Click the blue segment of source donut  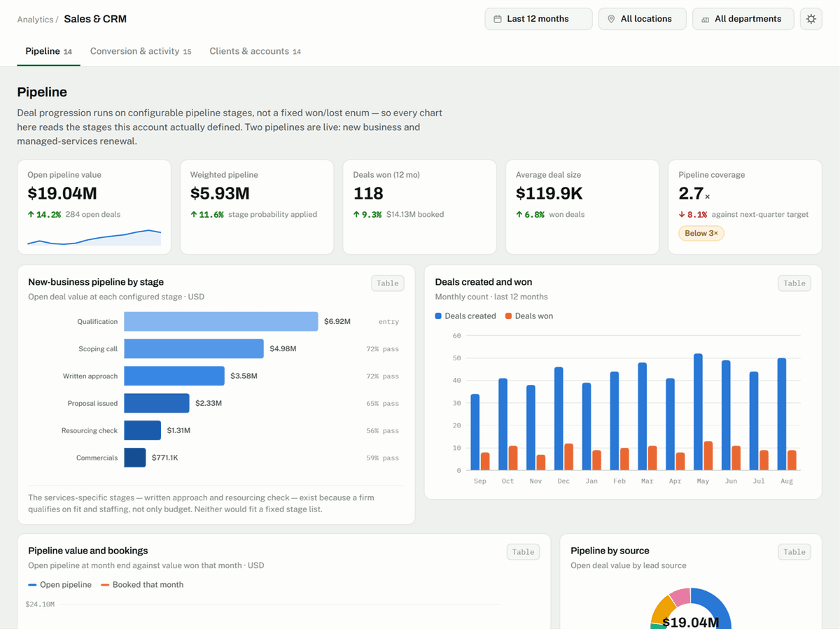(714, 606)
